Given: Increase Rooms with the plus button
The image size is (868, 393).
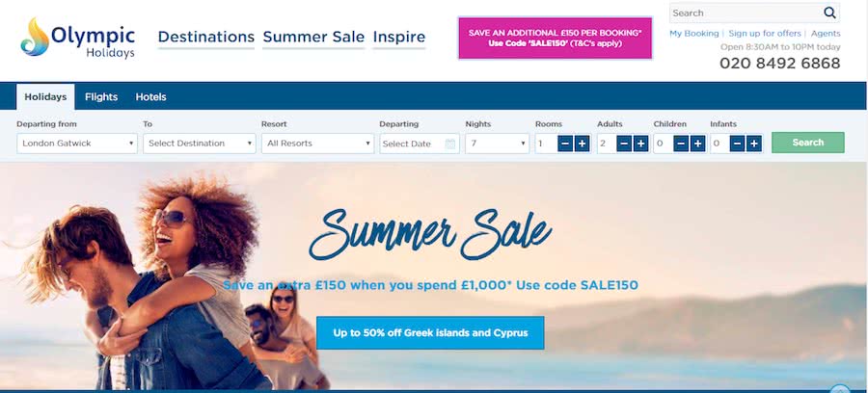Looking at the screenshot, I should [582, 144].
